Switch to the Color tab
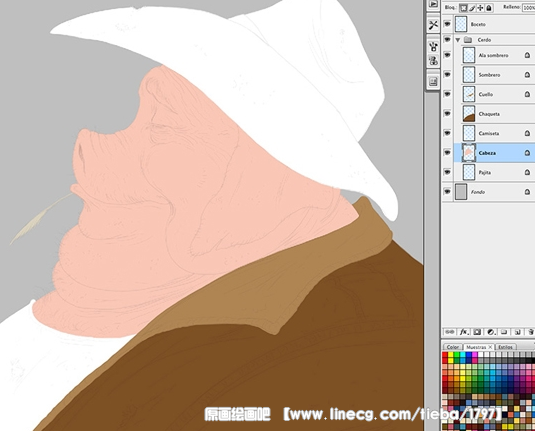This screenshot has height=431, width=535. 453,347
